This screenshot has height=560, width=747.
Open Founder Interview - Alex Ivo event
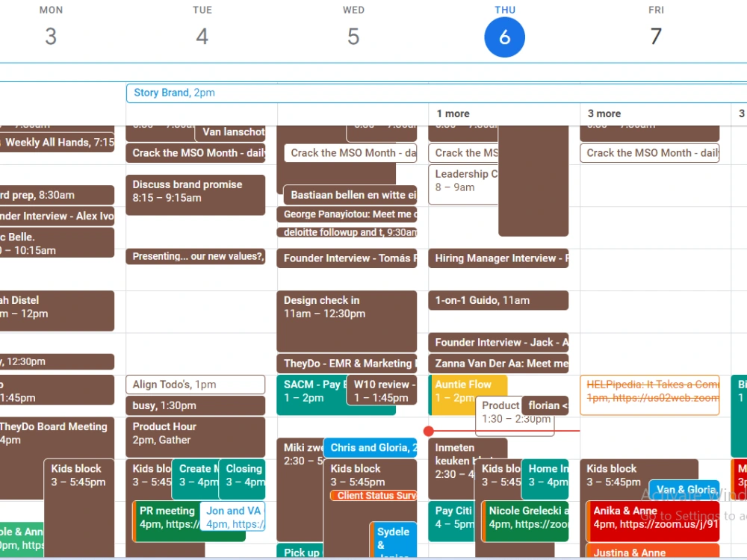(58, 217)
